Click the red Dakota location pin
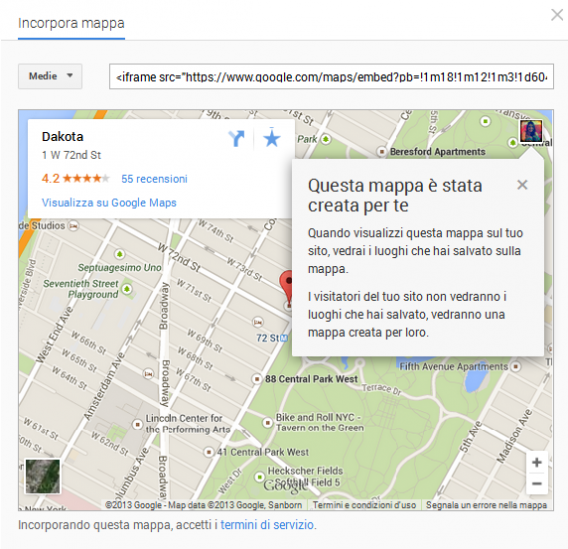This screenshot has width=568, height=549. coord(286,289)
